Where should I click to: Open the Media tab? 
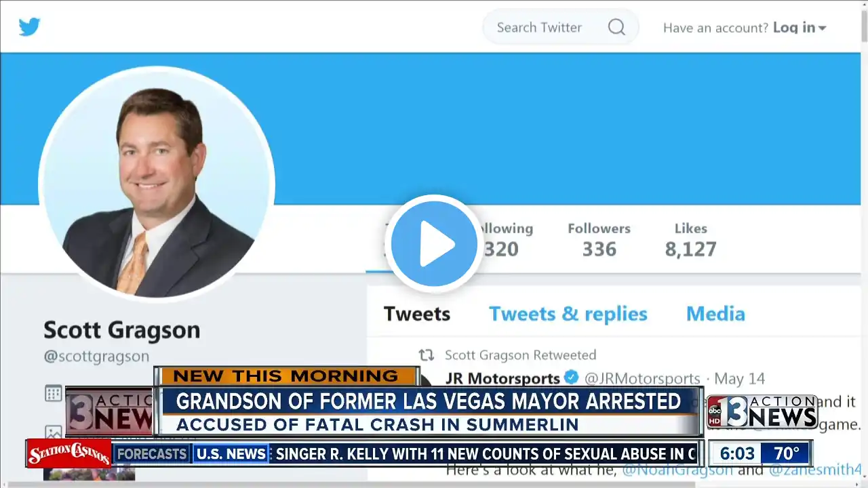715,314
